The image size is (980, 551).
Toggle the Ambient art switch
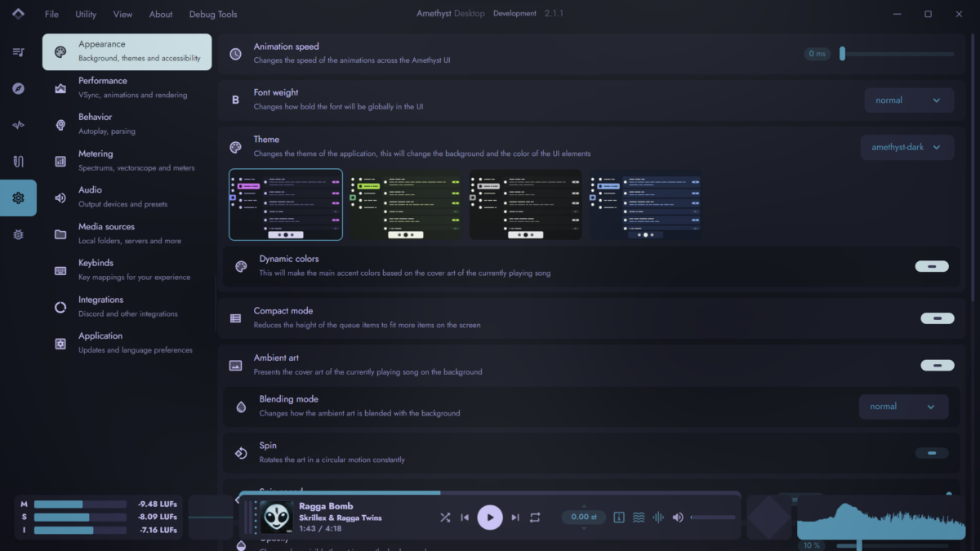[938, 366]
